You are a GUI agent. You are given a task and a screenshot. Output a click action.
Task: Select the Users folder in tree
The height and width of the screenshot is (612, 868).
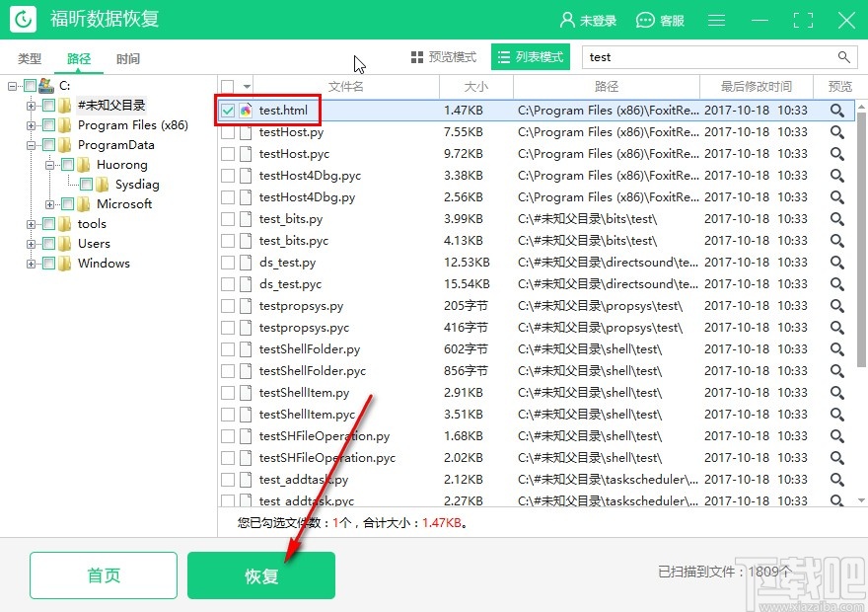point(94,244)
